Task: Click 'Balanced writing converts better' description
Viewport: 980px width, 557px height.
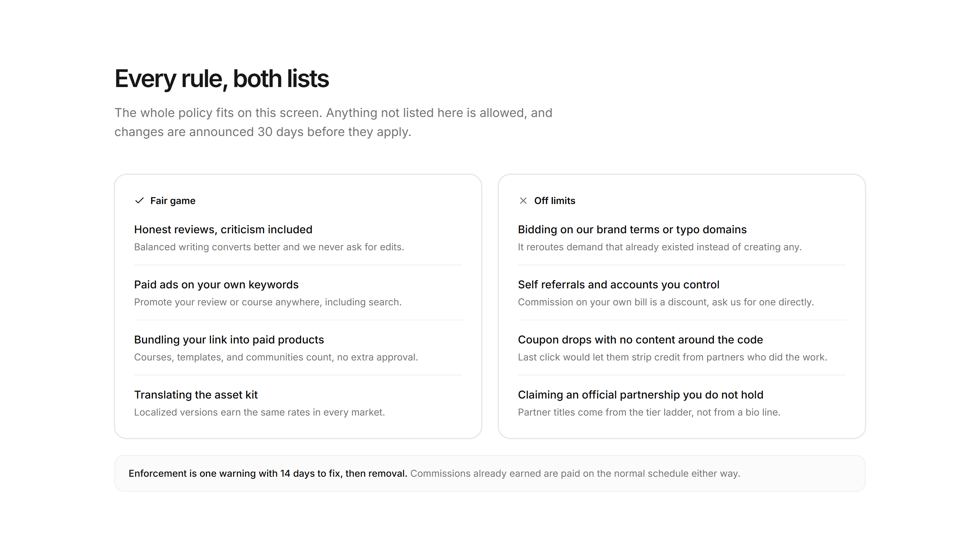Action: tap(269, 247)
